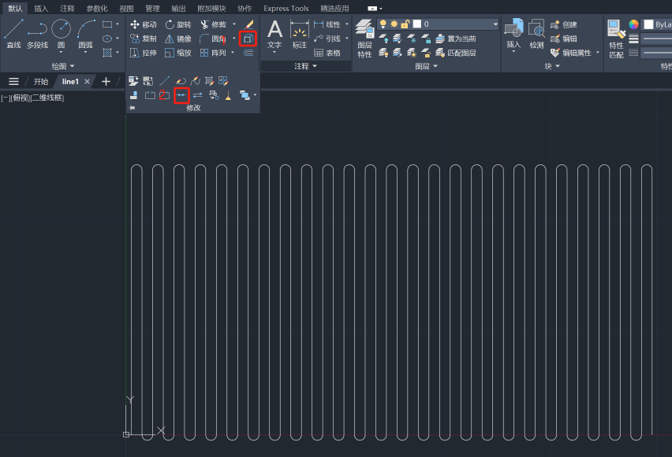
Task: Click the Break tool icon left of Break-at-Point
Action: point(150,95)
